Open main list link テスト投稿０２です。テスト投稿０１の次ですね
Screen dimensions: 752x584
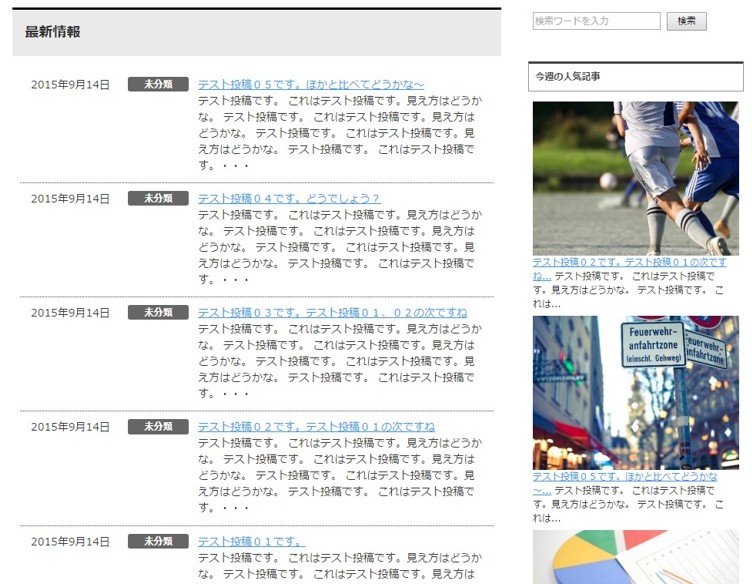click(x=317, y=427)
